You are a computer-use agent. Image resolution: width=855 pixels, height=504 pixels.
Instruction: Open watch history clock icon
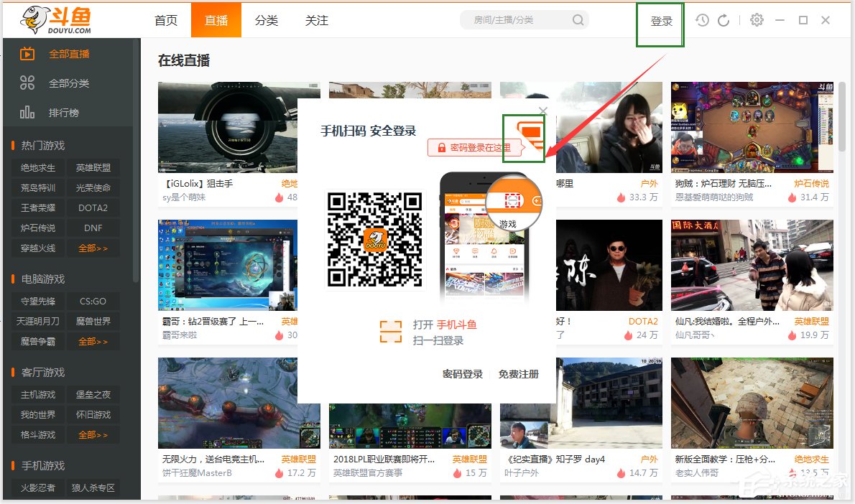tap(703, 20)
